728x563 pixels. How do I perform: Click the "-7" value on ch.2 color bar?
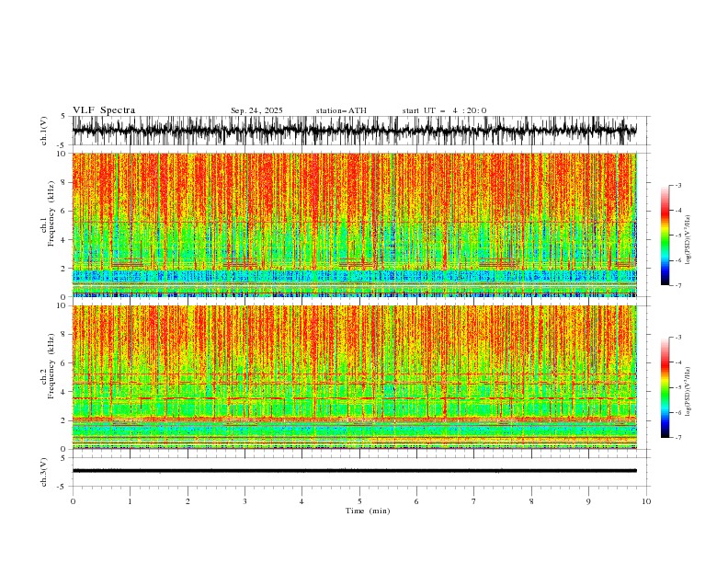[677, 437]
